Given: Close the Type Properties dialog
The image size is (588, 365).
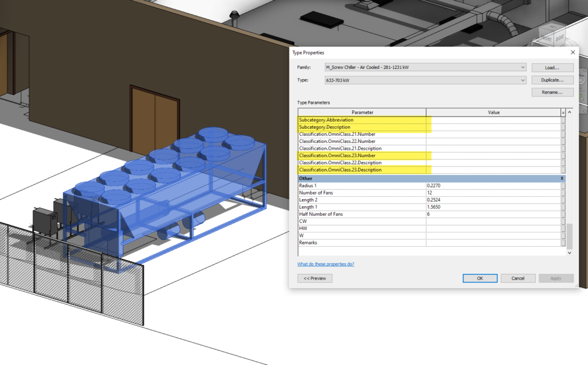Looking at the screenshot, I should (572, 52).
